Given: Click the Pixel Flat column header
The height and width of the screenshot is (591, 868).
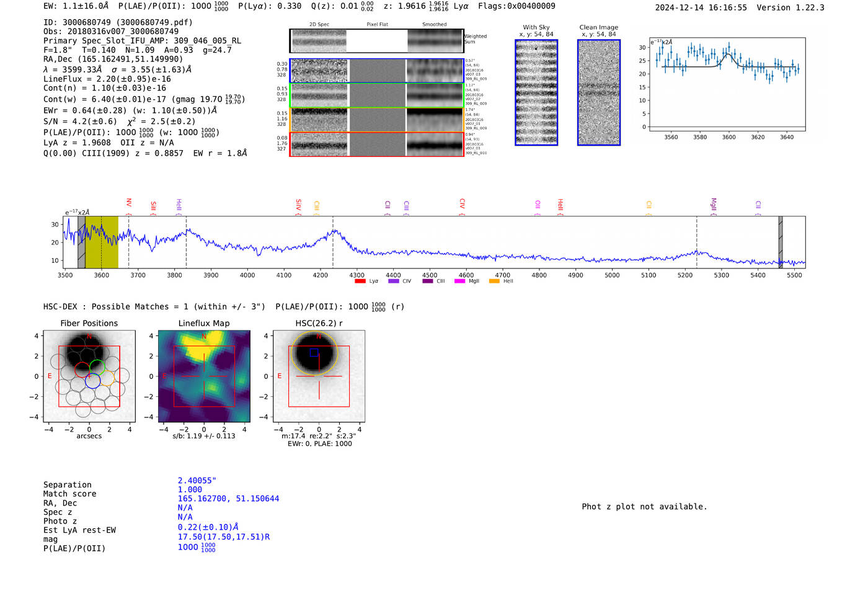Looking at the screenshot, I should 377,25.
